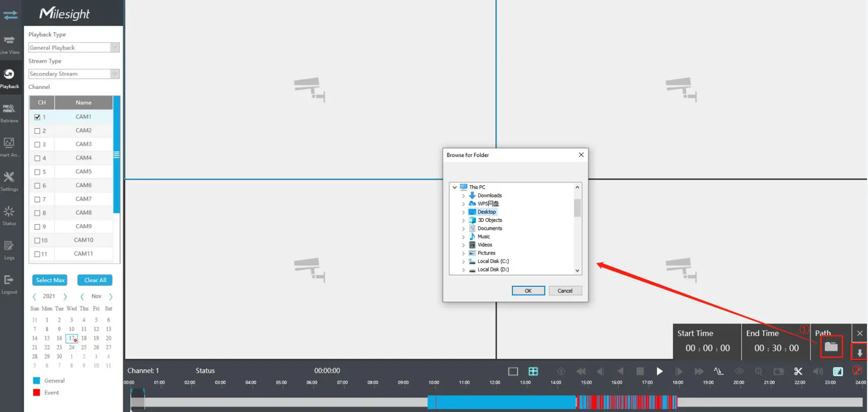The width and height of the screenshot is (868, 412).
Task: Click the waveform icon beside fast forward
Action: (719, 372)
